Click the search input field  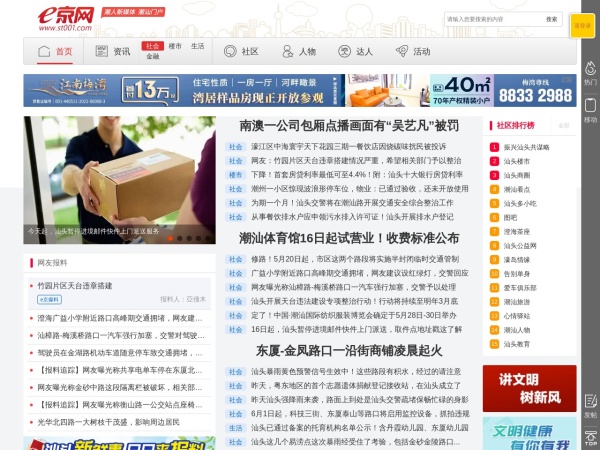(493, 19)
